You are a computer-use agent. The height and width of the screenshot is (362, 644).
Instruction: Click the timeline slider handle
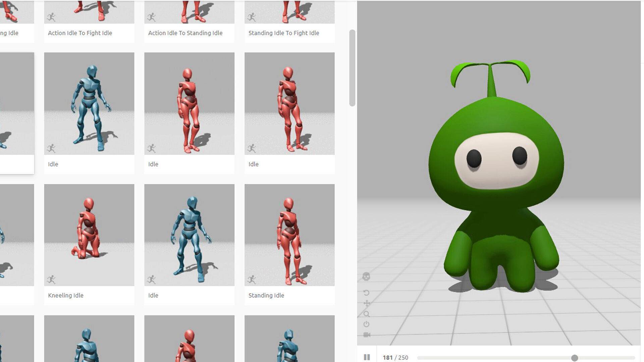pyautogui.click(x=574, y=358)
